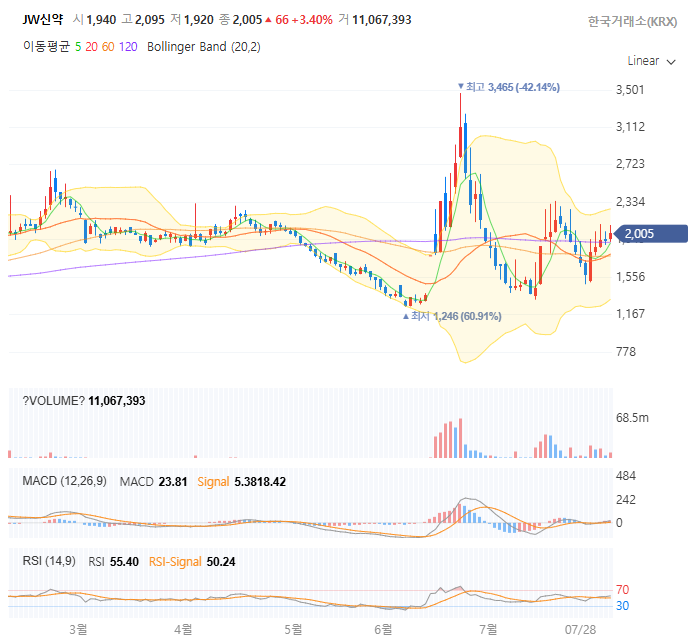The image size is (692, 644).
Task: Click the ?VOLUME? label
Action: click(x=53, y=401)
